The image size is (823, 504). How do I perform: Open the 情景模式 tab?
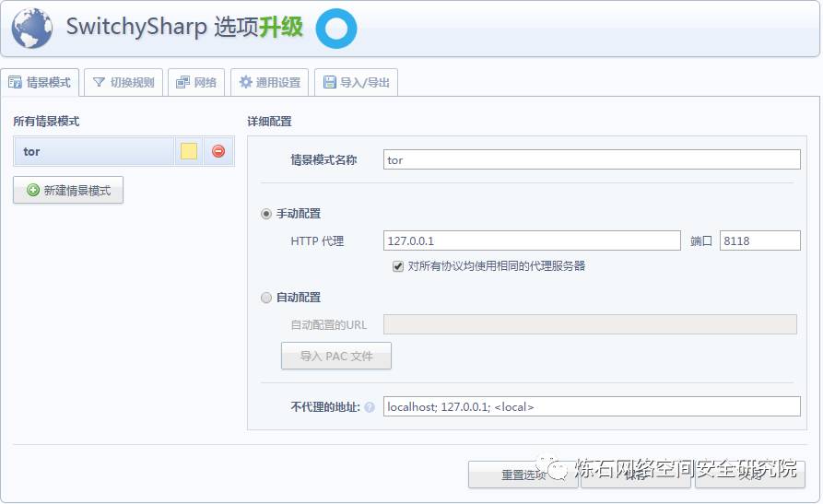(40, 82)
